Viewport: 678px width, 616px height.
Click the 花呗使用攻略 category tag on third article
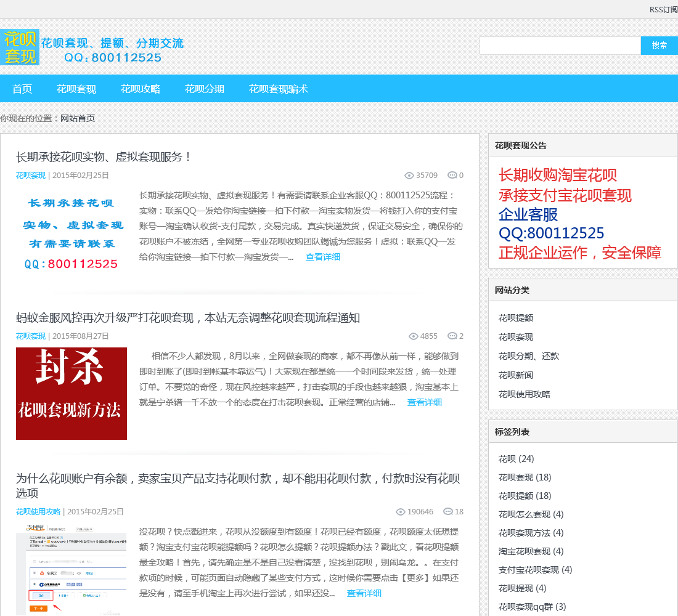38,511
